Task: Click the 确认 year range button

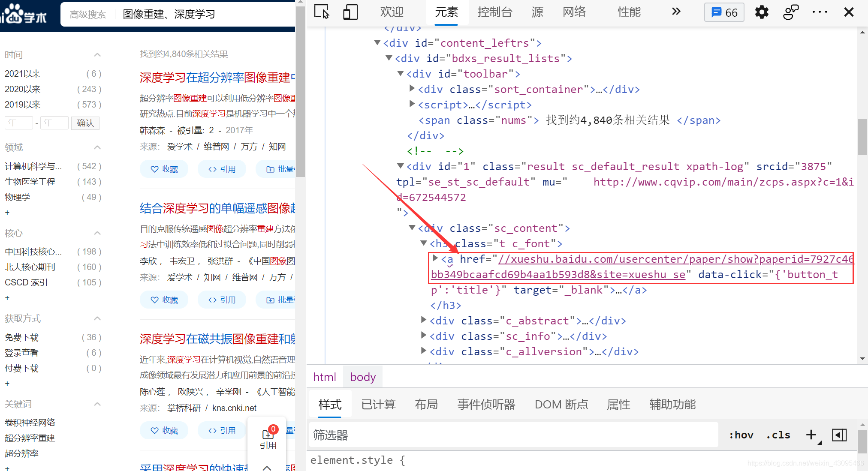Action: [85, 123]
